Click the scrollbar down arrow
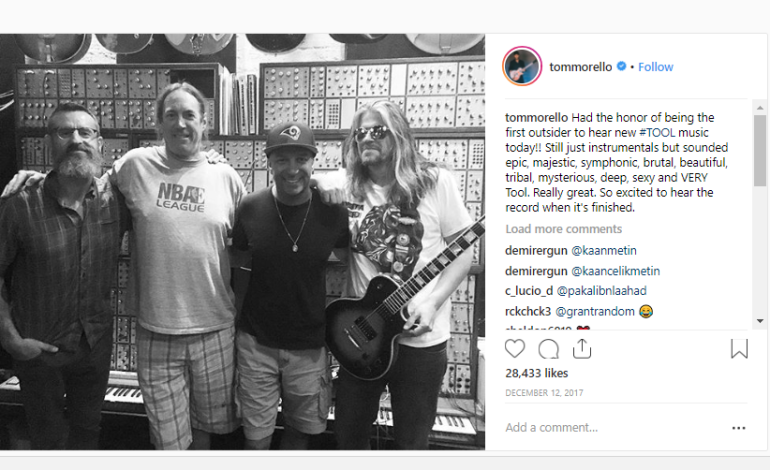Viewport: 770px width, 470px height. click(x=760, y=321)
